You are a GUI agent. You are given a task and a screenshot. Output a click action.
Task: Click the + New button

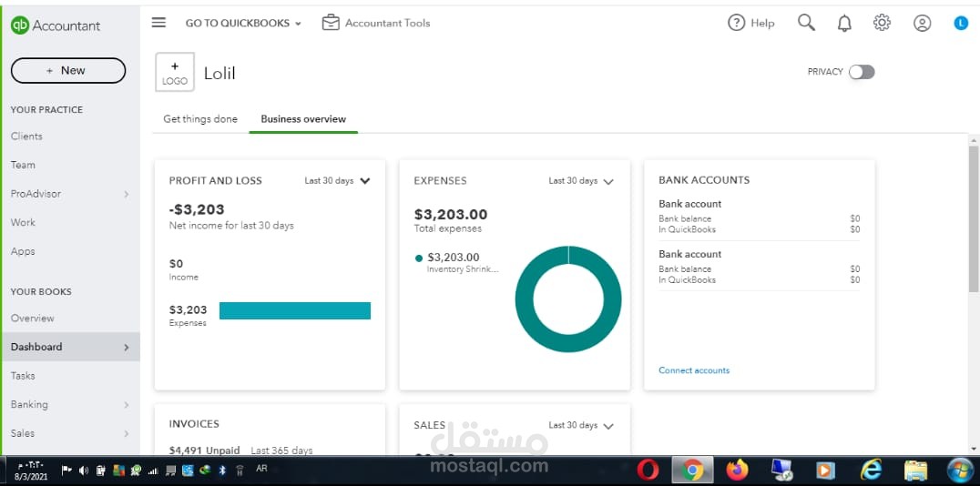pyautogui.click(x=68, y=71)
